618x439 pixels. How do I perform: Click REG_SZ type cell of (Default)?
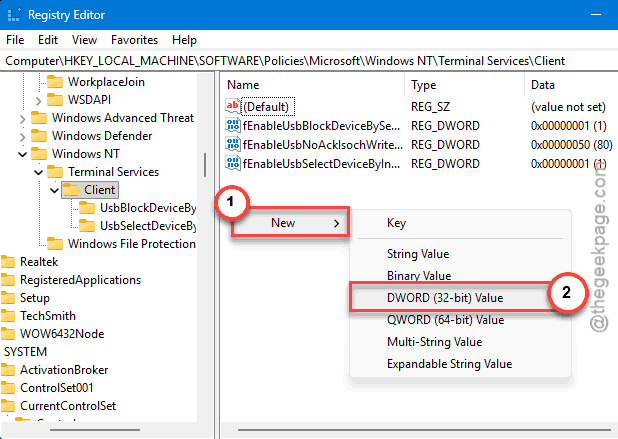pos(430,107)
